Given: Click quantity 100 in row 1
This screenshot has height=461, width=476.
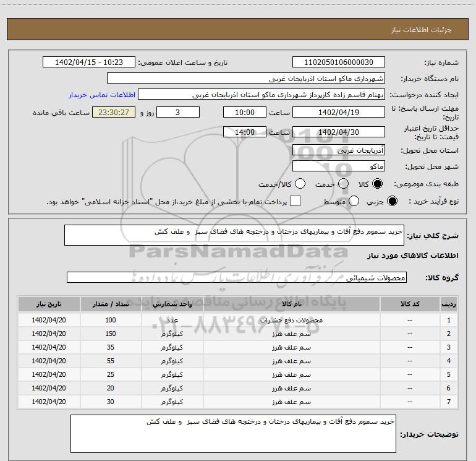Looking at the screenshot, I should click(111, 320).
